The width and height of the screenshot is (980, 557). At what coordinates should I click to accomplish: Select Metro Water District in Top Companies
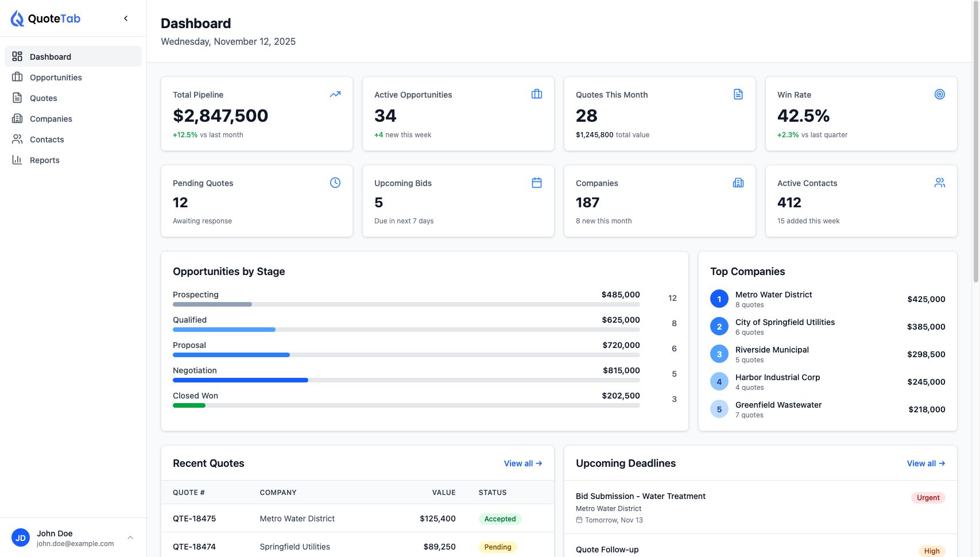[773, 295]
